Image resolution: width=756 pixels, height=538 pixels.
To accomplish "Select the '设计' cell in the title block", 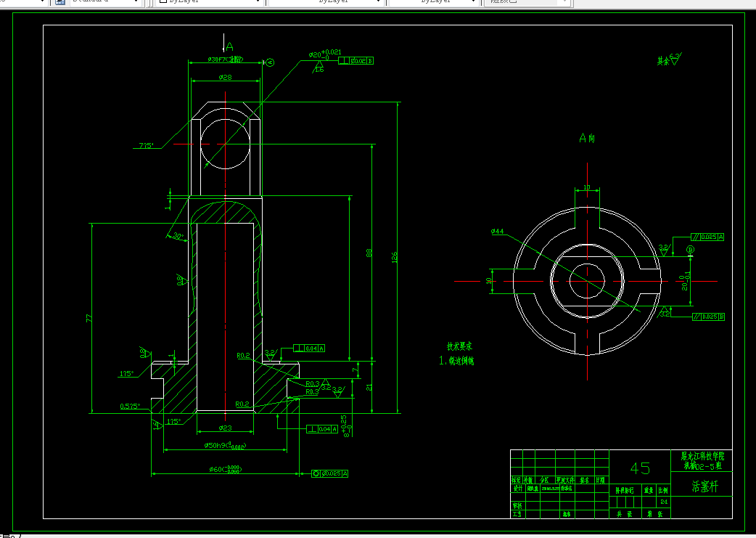I will [x=517, y=489].
